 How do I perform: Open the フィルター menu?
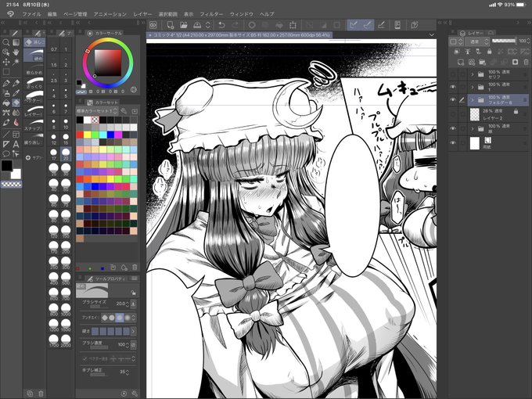211,14
